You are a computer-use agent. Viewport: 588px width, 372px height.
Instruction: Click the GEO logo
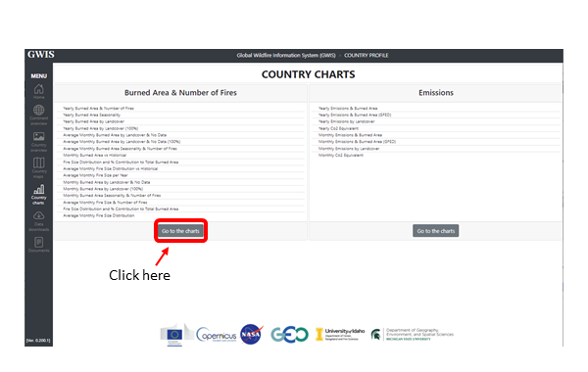pos(289,335)
